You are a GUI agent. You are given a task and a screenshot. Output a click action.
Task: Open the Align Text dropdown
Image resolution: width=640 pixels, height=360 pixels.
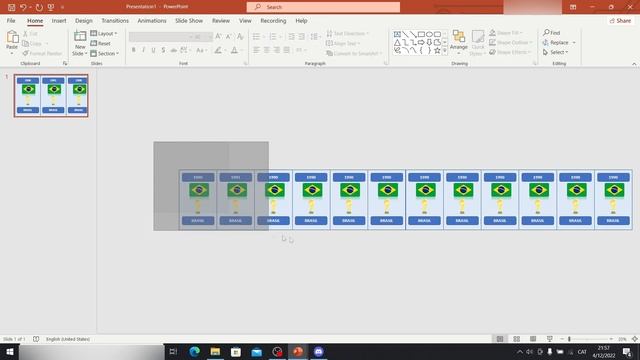point(343,43)
